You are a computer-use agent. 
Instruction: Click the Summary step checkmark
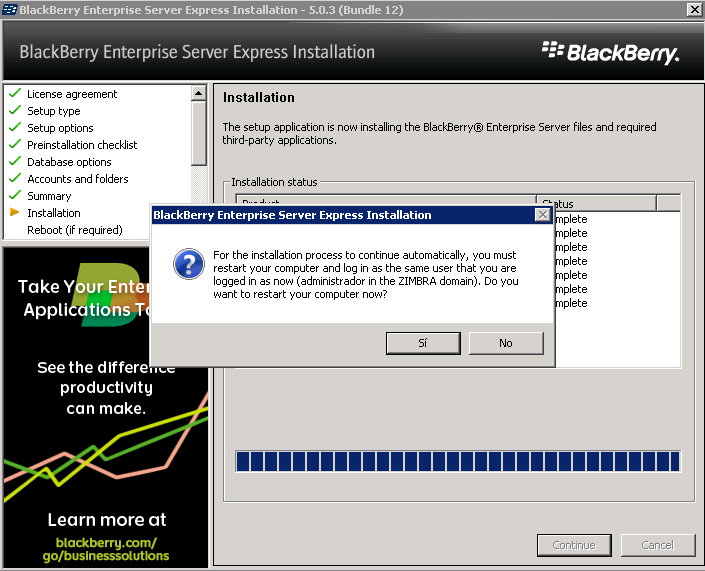(x=15, y=195)
